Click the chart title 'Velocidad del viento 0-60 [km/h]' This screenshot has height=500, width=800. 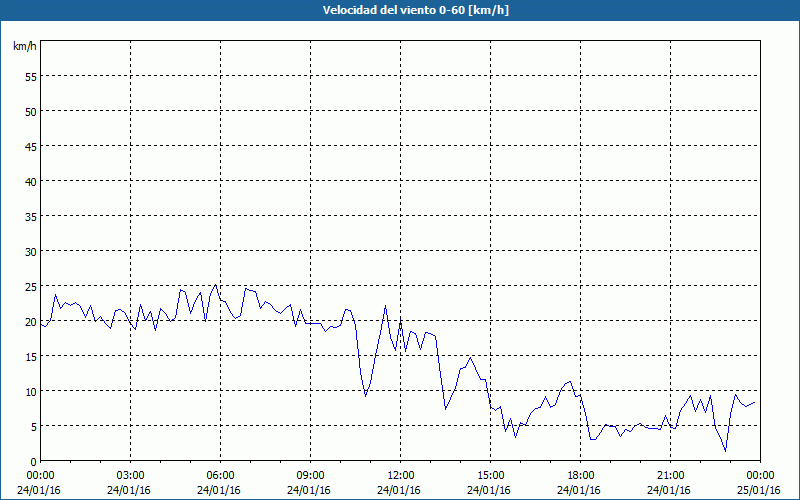415,10
